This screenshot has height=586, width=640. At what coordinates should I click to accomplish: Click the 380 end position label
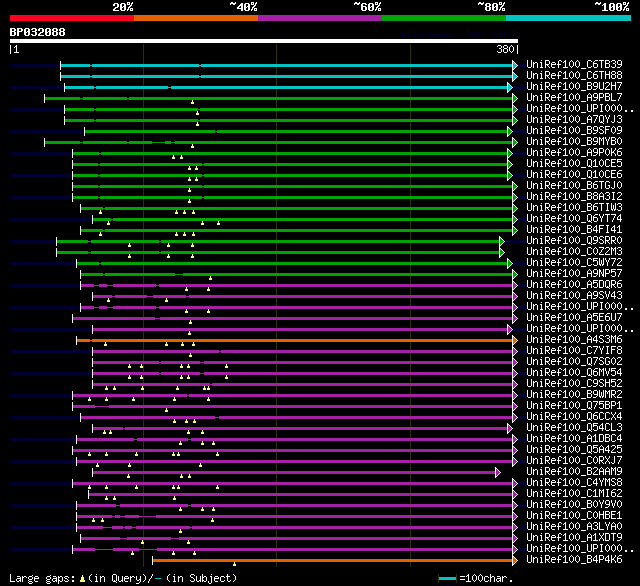coord(505,49)
